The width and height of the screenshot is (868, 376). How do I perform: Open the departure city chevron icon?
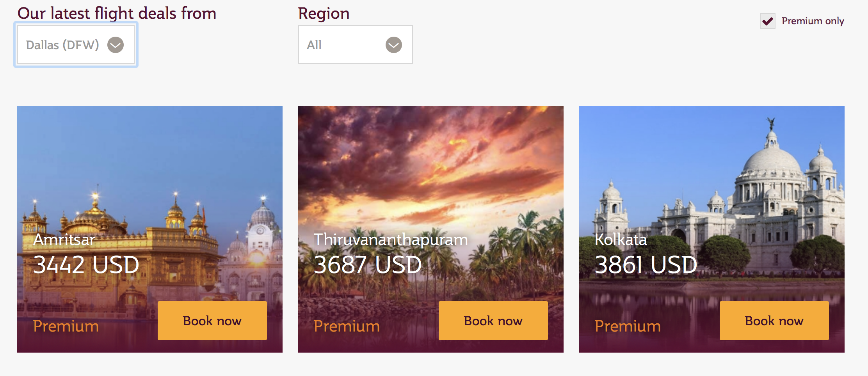(x=115, y=44)
